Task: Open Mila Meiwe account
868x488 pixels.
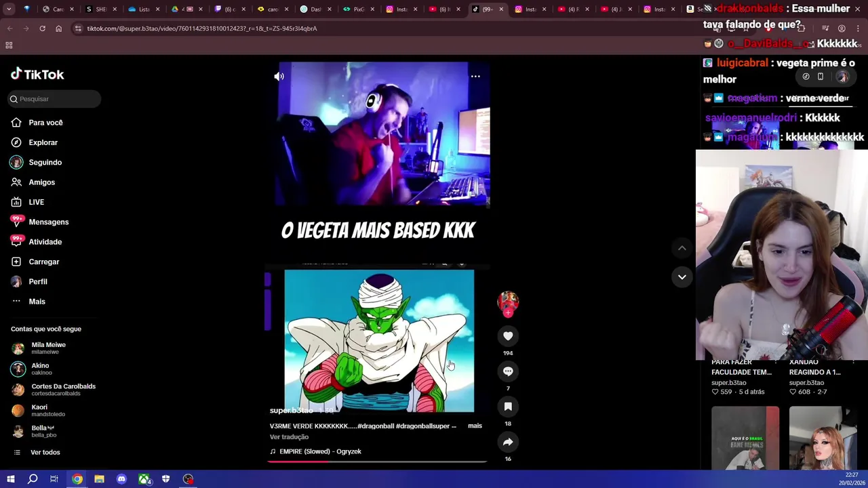Action: click(47, 348)
